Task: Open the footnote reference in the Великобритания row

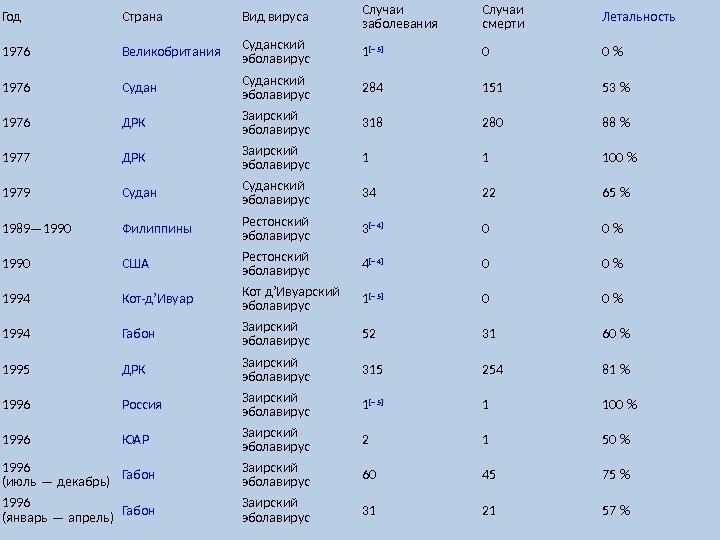Action: click(378, 50)
